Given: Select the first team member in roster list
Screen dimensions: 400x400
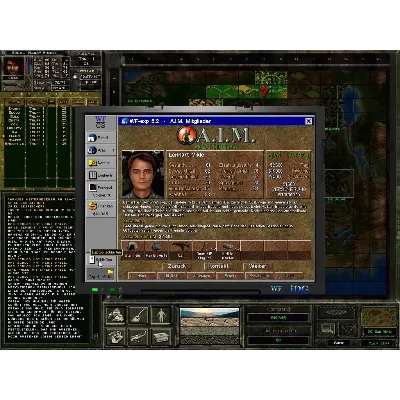Looking at the screenshot, I should tap(14, 109).
